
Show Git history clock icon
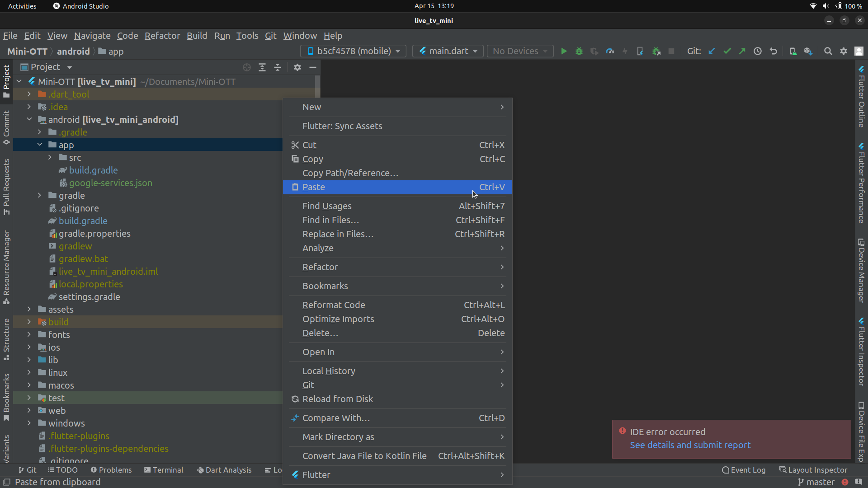(758, 51)
